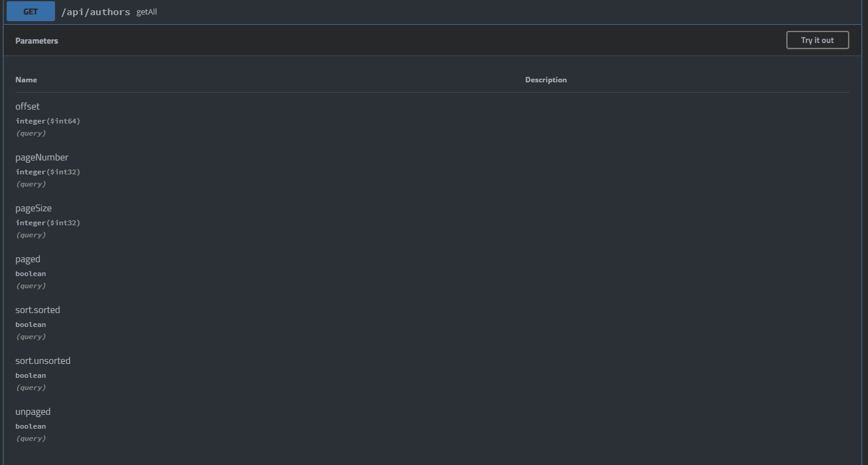Click the blue GET method badge
Screen dimensions: 868x465
[30, 11]
